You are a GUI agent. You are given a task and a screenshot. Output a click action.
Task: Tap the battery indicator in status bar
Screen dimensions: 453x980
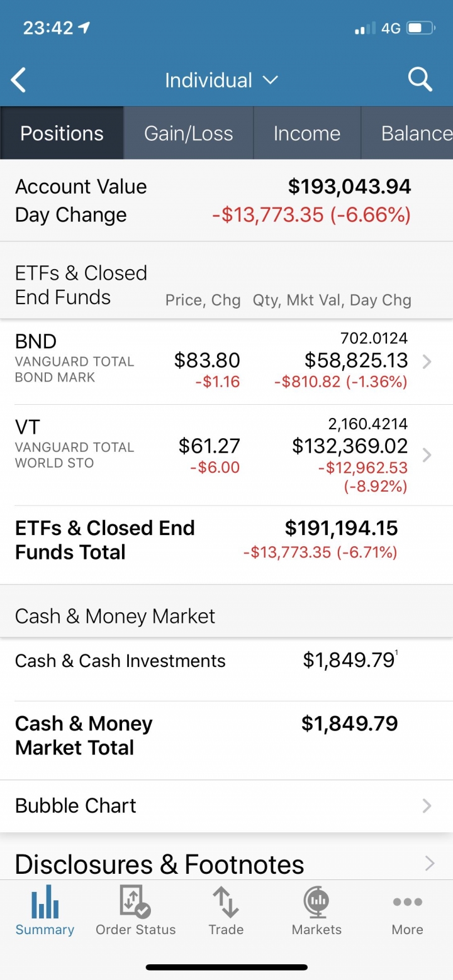pyautogui.click(x=421, y=28)
